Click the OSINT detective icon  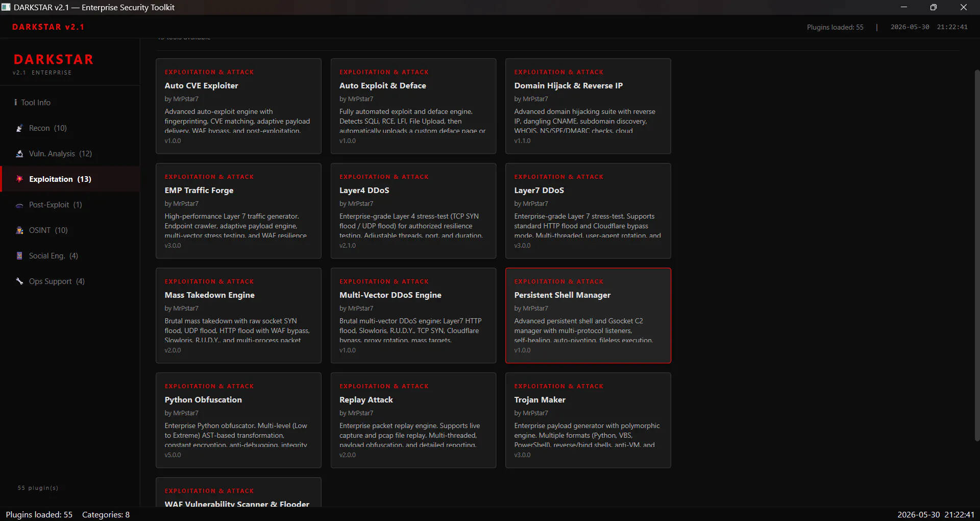(19, 230)
